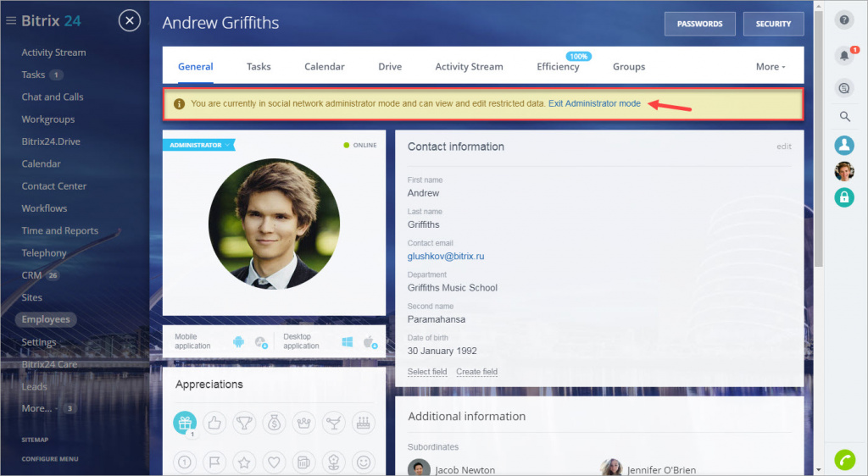The height and width of the screenshot is (476, 868).
Task: Click CONFIGURE MENU in sidebar
Action: coord(50,459)
